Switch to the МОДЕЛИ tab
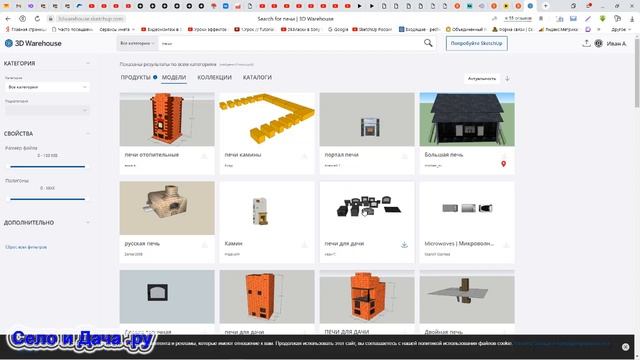 point(174,77)
